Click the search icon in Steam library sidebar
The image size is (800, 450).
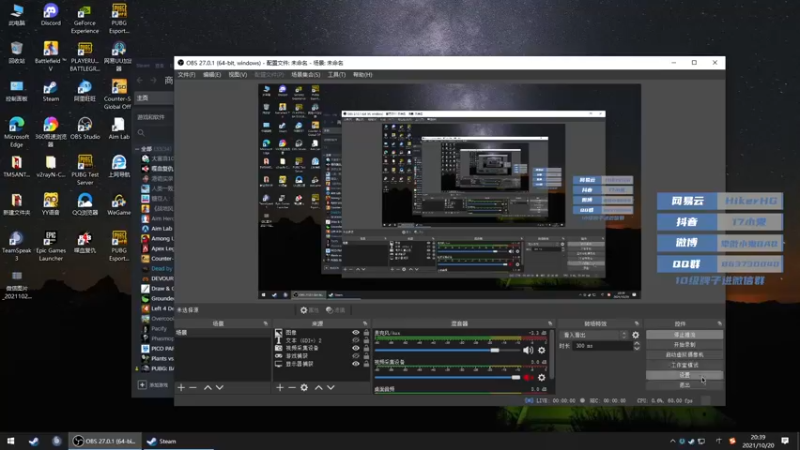pyautogui.click(x=141, y=133)
